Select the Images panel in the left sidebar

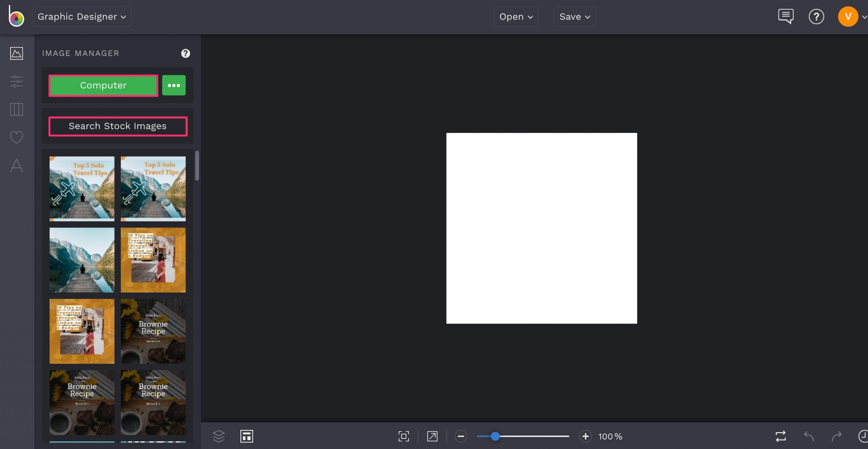click(16, 54)
